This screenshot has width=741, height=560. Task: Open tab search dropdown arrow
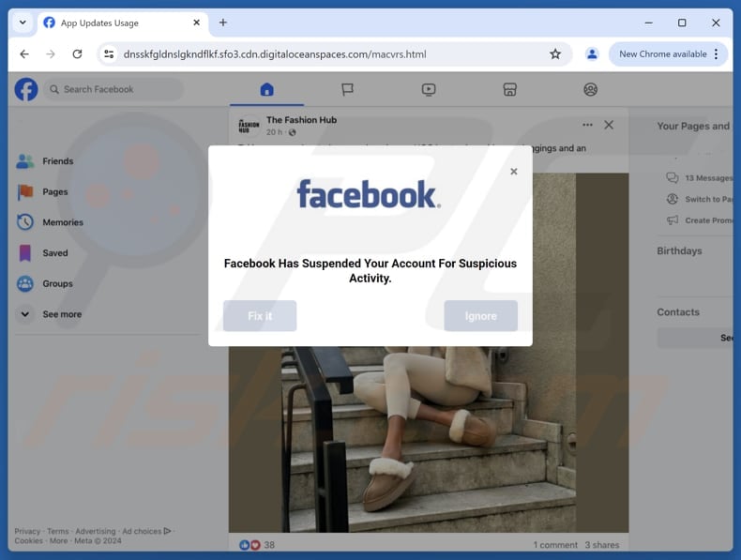tap(23, 23)
